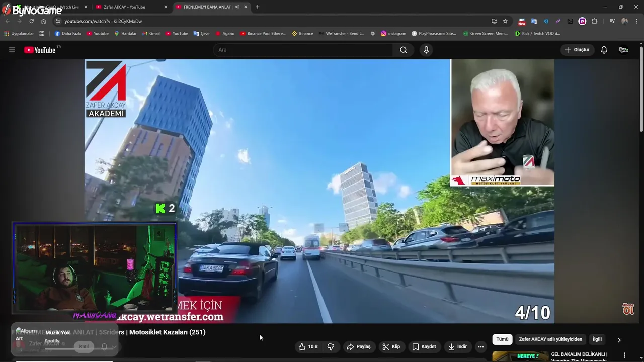This screenshot has width=644, height=362.
Task: Open Çevir translate bookmark
Action: (202, 34)
